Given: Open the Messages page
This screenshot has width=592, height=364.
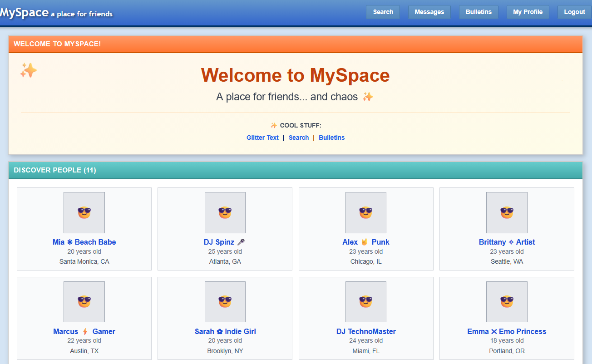Looking at the screenshot, I should [x=429, y=12].
